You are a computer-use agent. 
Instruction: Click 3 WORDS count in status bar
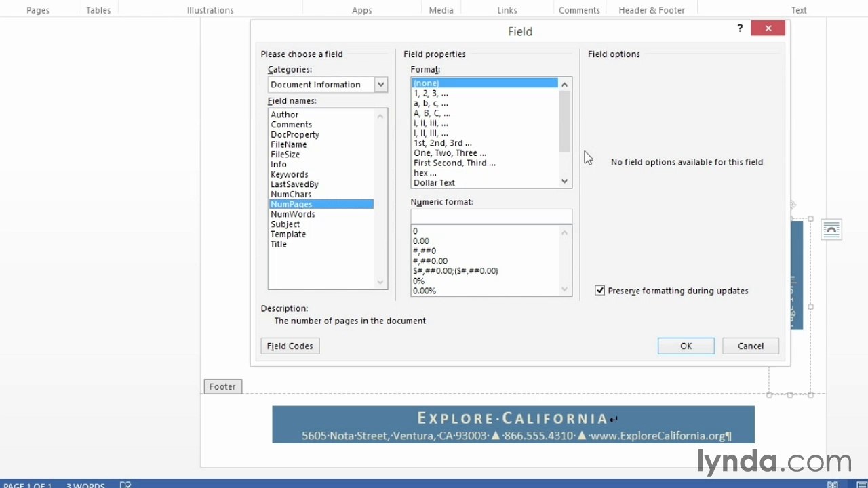click(x=85, y=485)
